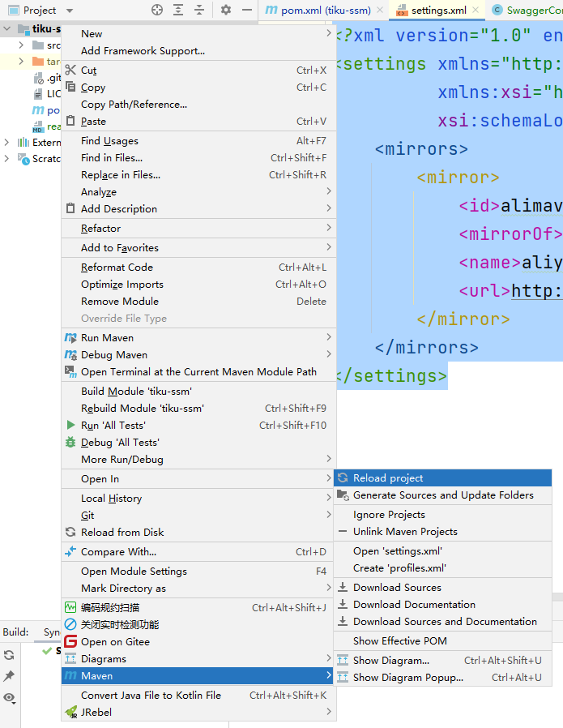This screenshot has width=563, height=728.
Task: Toggle the eye view options in Build panel
Action: 9,698
